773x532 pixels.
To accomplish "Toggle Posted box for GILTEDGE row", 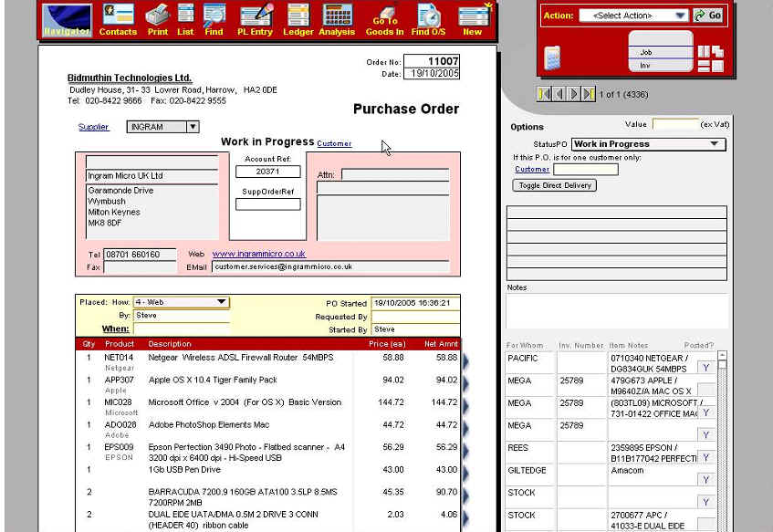I will point(706,479).
